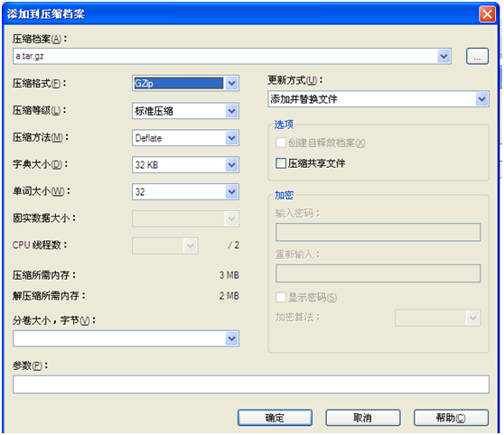Click the 输入密码 password field
This screenshot has height=435, width=504.
point(378,232)
